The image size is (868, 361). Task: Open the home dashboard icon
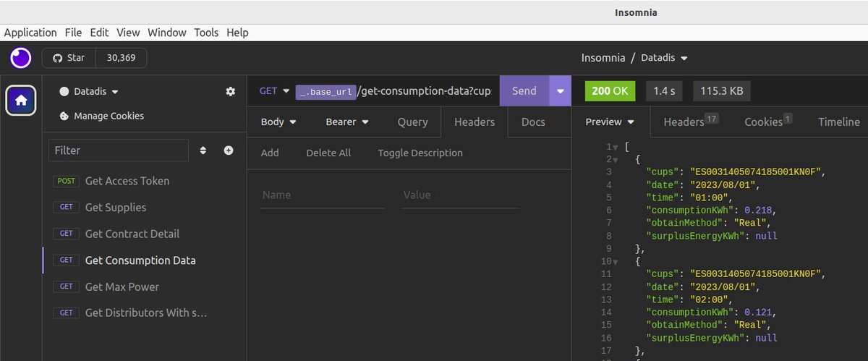click(x=21, y=101)
